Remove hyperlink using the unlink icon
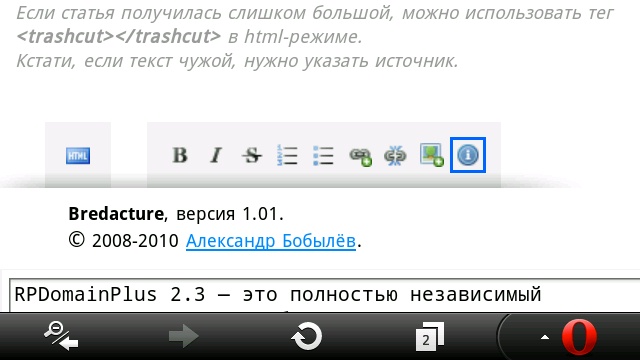Screen dimensions: 640x360 coord(395,156)
